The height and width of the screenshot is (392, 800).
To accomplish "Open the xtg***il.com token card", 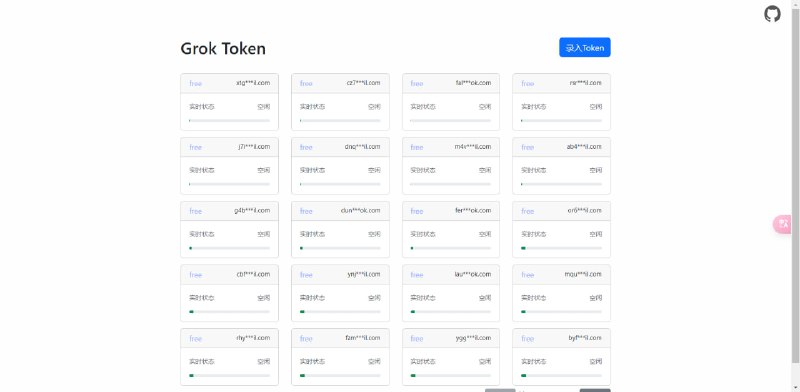I will (230, 102).
